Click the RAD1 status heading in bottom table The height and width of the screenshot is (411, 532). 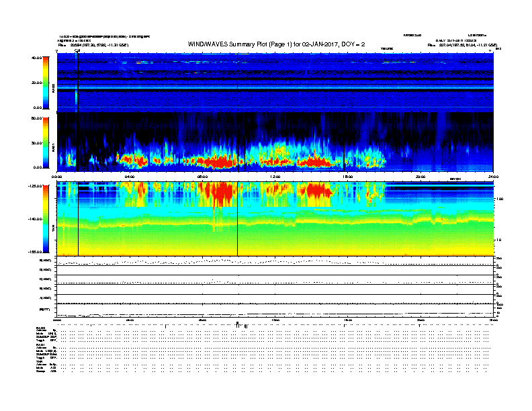[x=40, y=345]
